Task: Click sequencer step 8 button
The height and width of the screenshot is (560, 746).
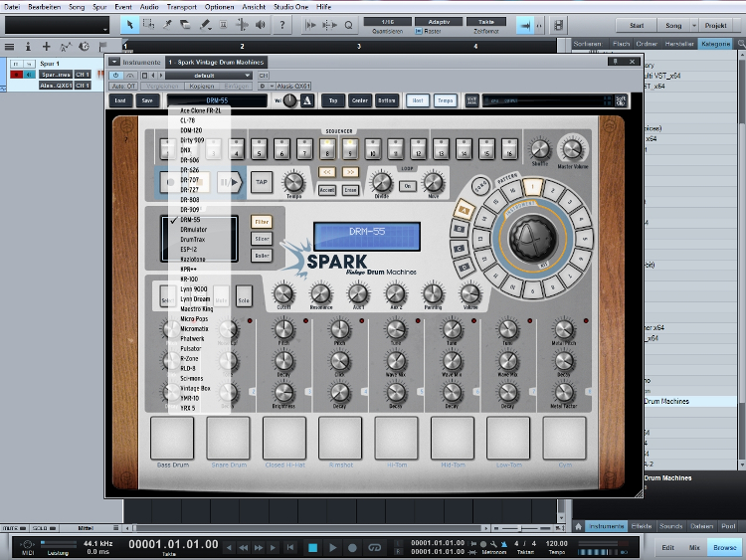Action: coord(327,148)
